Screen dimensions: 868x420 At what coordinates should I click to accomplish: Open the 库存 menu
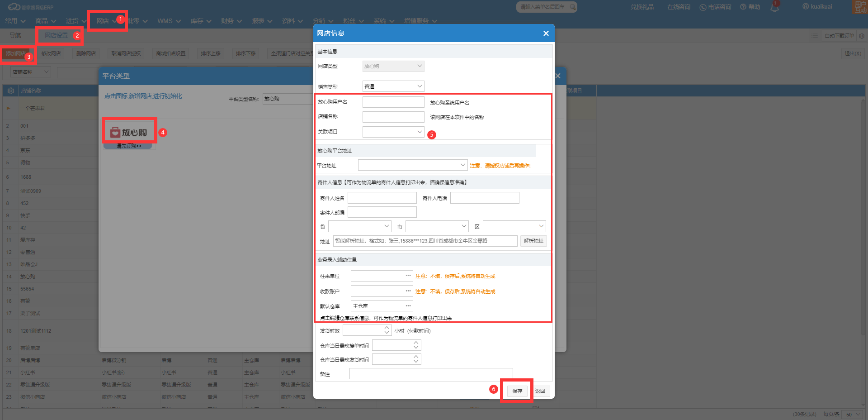pos(200,21)
